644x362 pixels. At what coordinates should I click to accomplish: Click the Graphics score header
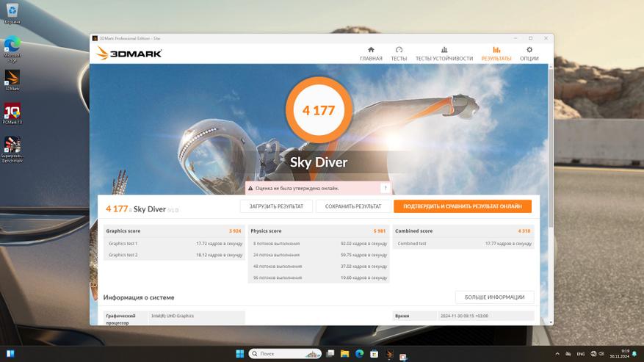pyautogui.click(x=123, y=231)
